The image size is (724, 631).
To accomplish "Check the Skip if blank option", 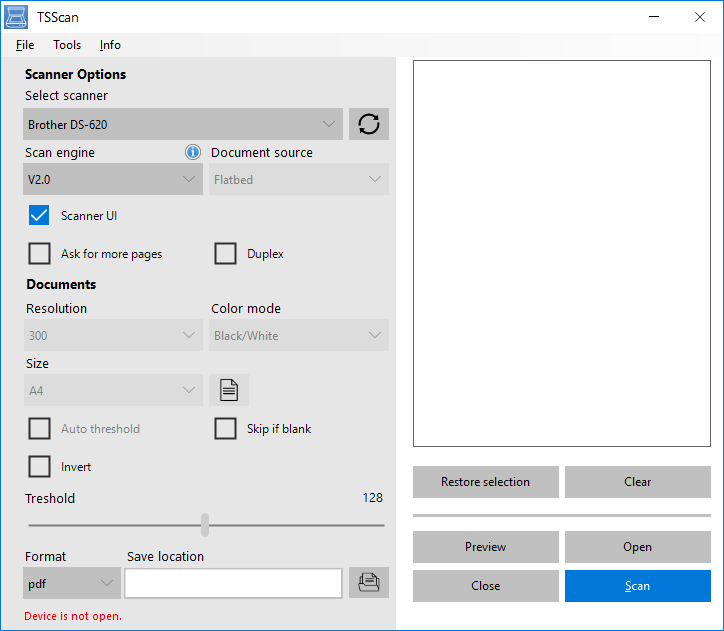I will click(225, 429).
